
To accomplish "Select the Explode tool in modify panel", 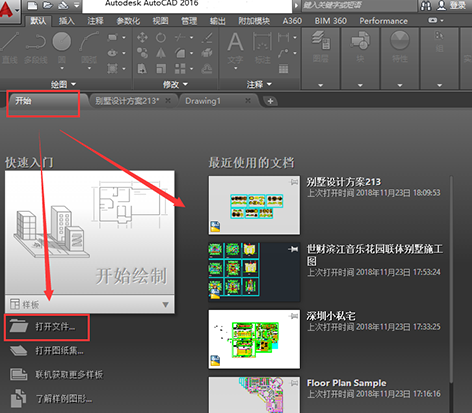I will [x=207, y=53].
